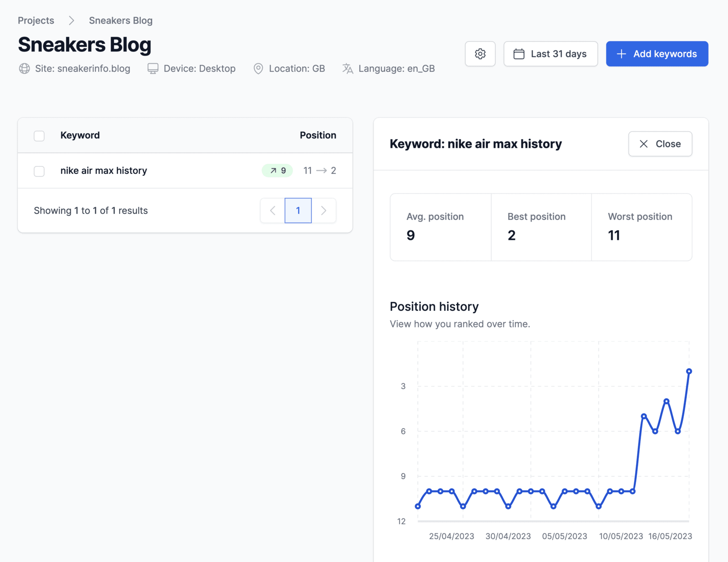Click the Worst position stat card

642,227
